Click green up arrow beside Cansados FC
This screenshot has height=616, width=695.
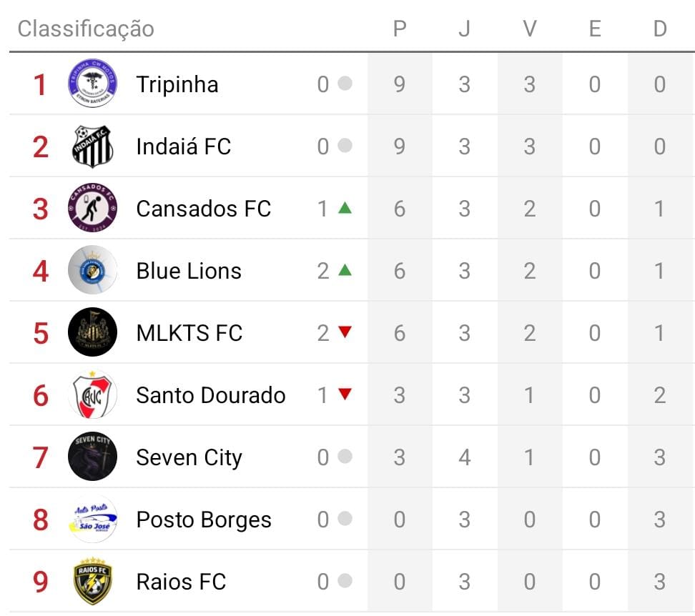pos(345,208)
